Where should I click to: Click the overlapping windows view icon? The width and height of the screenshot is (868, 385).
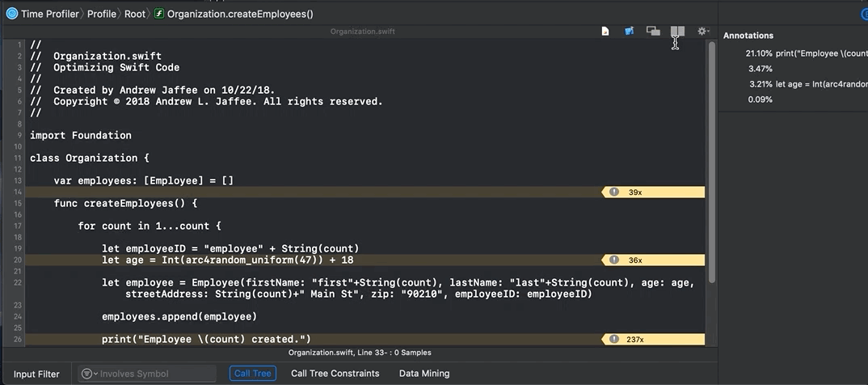click(x=653, y=32)
